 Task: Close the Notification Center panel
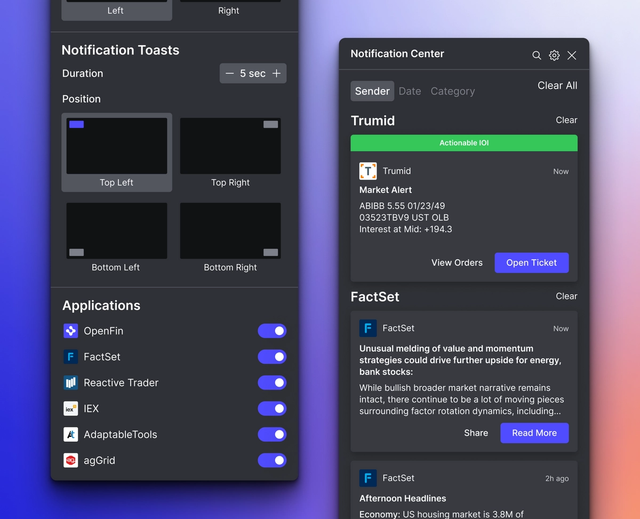point(571,55)
